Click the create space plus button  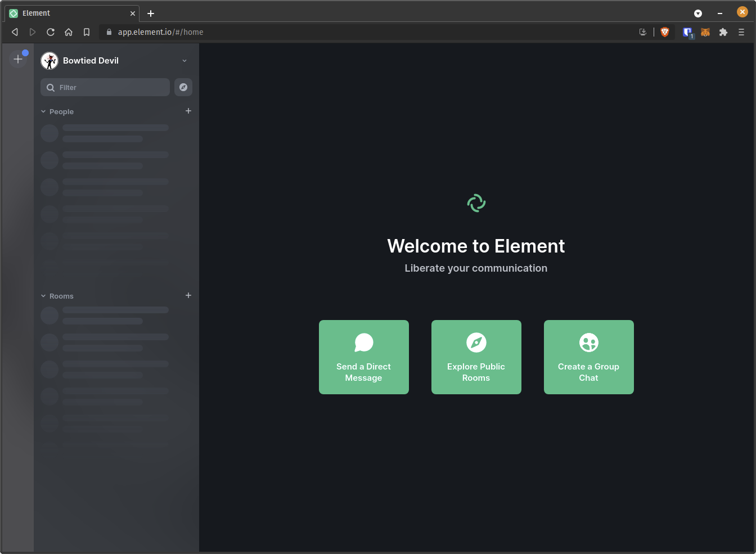(18, 59)
